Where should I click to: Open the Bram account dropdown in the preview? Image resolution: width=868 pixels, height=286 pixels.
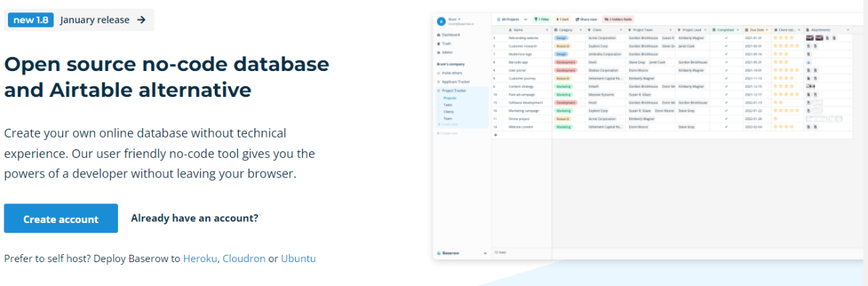pos(454,19)
